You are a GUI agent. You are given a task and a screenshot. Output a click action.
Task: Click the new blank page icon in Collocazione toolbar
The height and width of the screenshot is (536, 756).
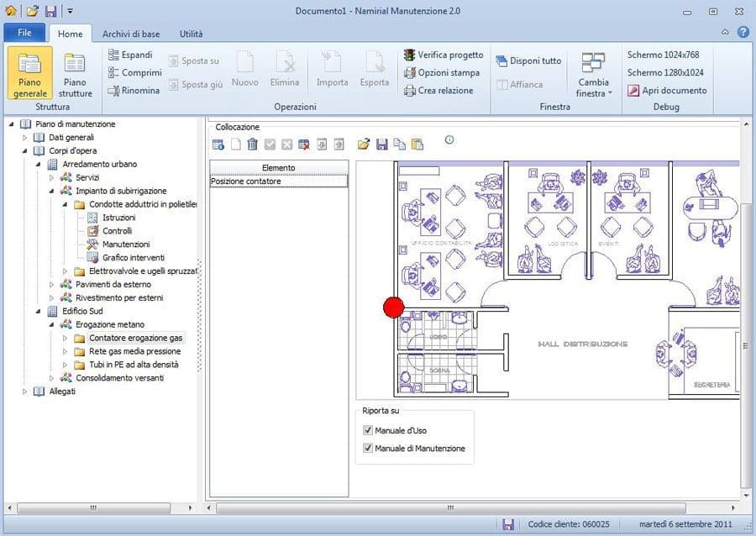(x=236, y=145)
